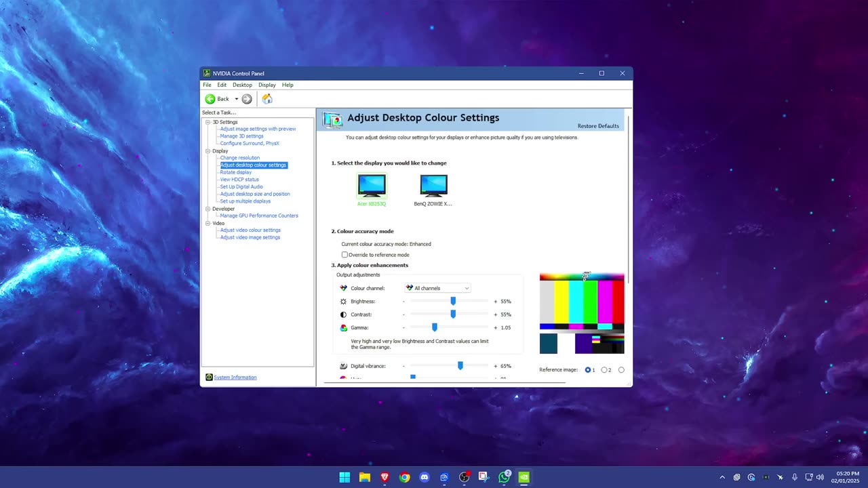Open the System Information link

click(x=235, y=378)
